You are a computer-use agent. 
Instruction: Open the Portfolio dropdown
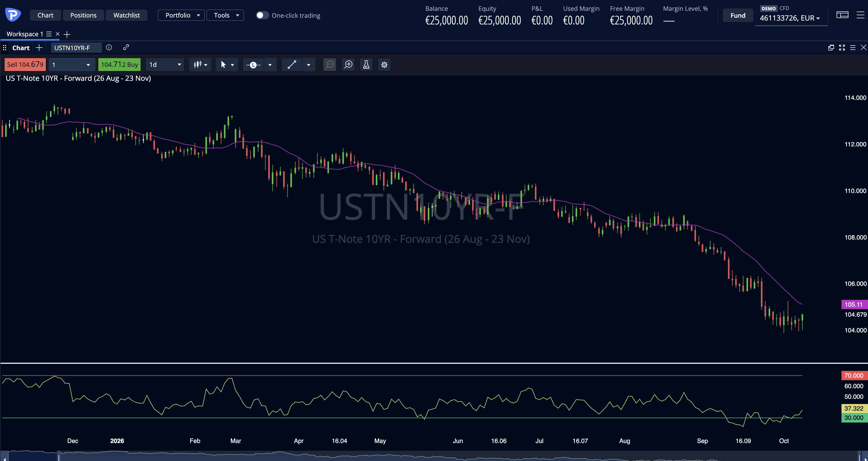tap(181, 15)
